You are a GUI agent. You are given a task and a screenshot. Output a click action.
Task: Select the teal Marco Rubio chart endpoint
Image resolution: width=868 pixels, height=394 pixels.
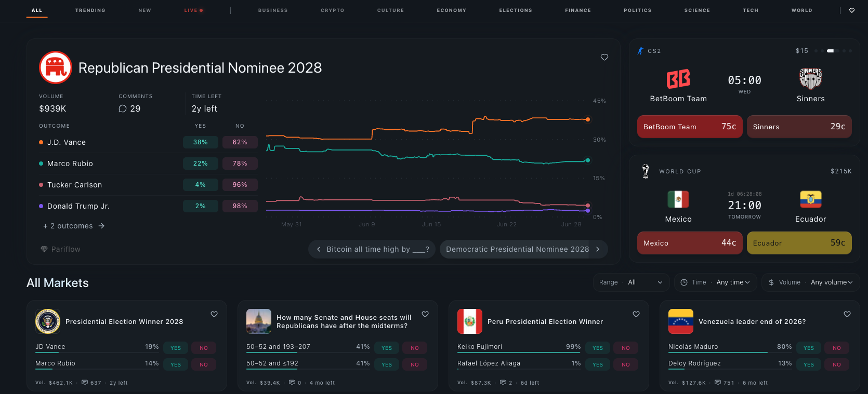[x=588, y=160]
